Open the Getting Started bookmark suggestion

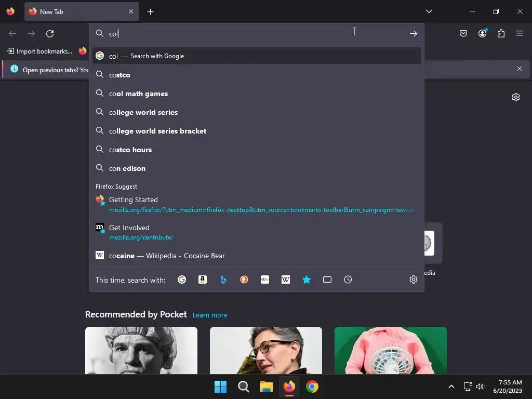[257, 204]
